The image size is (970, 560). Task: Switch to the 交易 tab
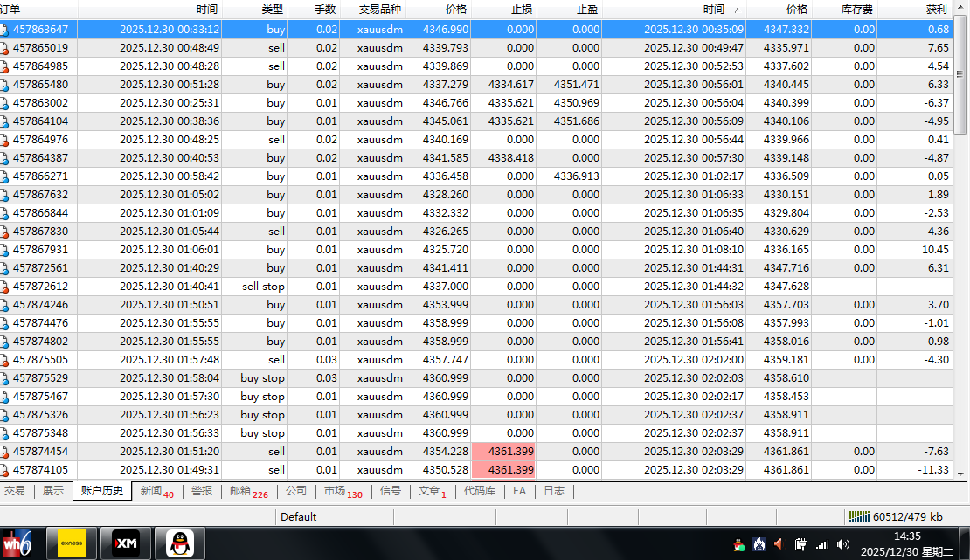15,491
